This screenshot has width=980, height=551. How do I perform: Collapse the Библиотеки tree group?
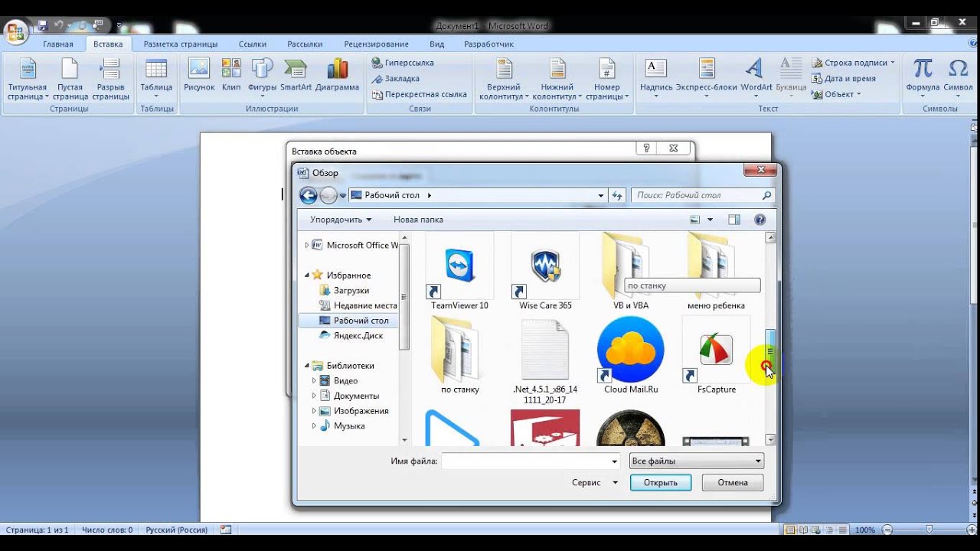coord(307,366)
